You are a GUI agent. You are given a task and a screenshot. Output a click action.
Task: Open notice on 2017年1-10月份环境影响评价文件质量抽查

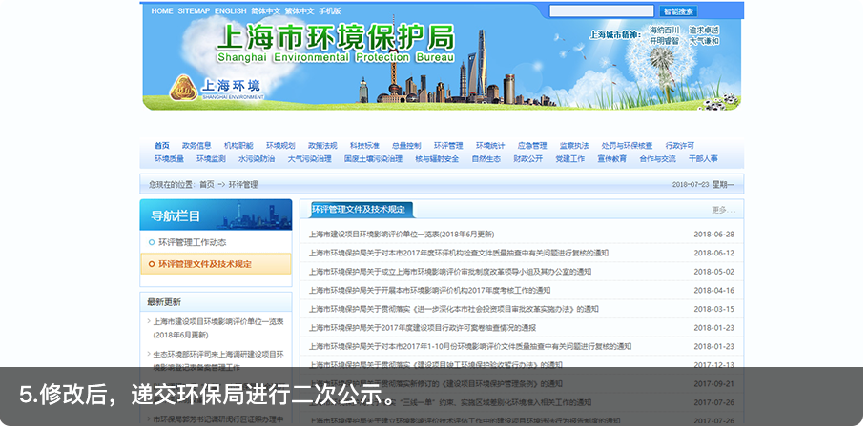click(470, 346)
